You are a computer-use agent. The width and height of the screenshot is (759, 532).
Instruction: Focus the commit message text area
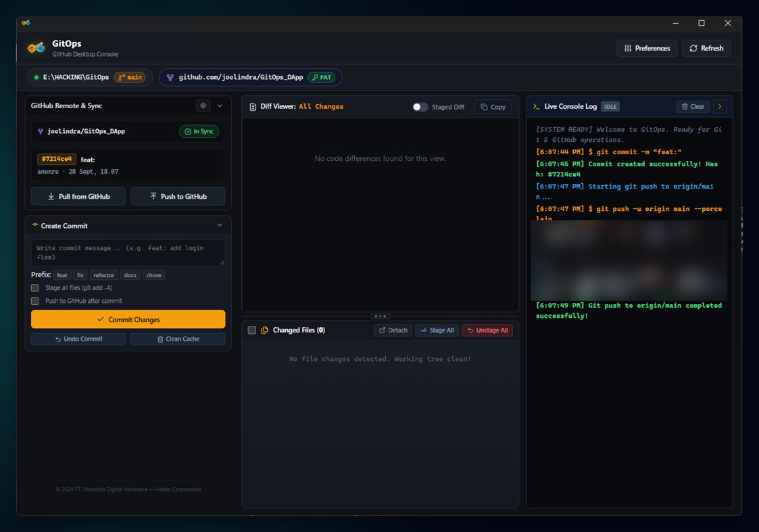[x=128, y=252]
